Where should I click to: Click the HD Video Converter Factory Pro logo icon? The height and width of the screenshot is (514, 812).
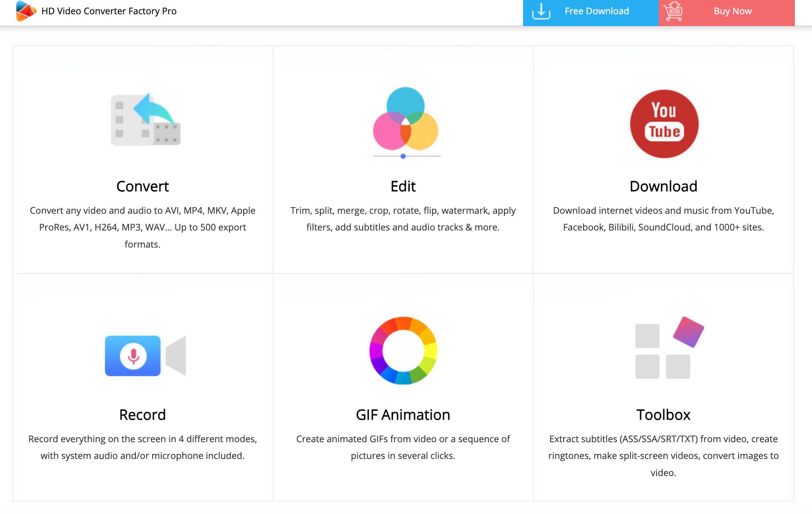pos(26,11)
